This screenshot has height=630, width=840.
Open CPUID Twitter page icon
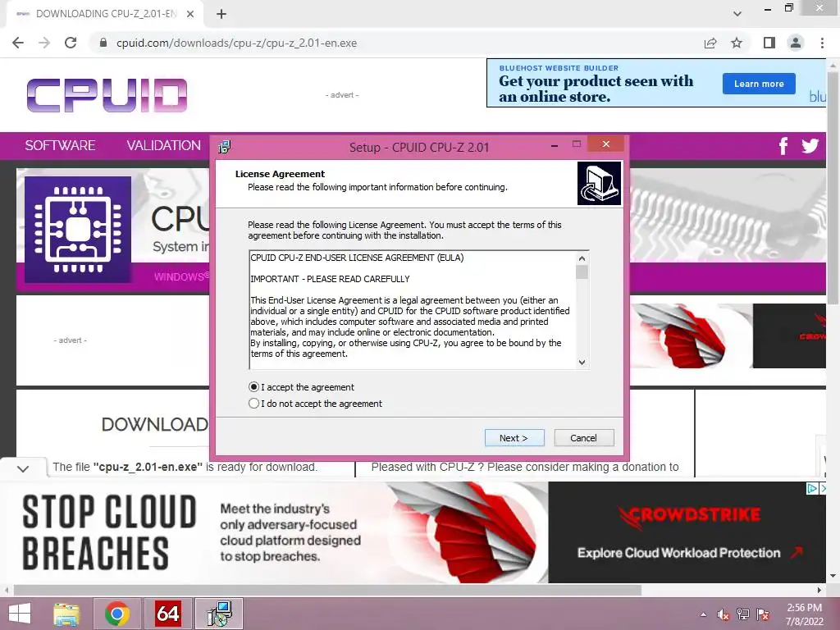(x=810, y=146)
